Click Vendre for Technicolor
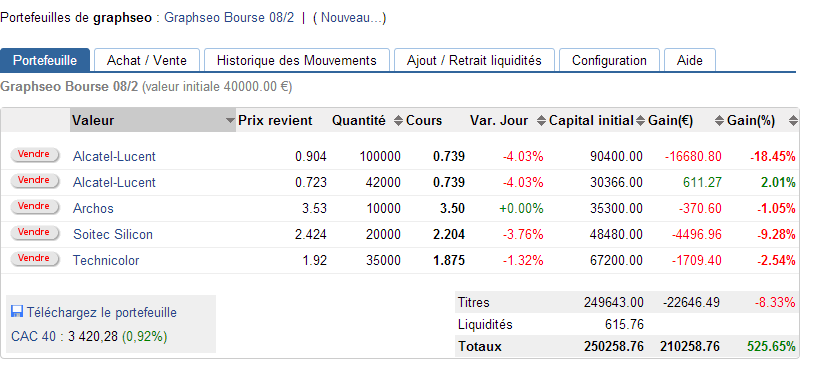Viewport: 816px width, 369px height. pyautogui.click(x=34, y=259)
